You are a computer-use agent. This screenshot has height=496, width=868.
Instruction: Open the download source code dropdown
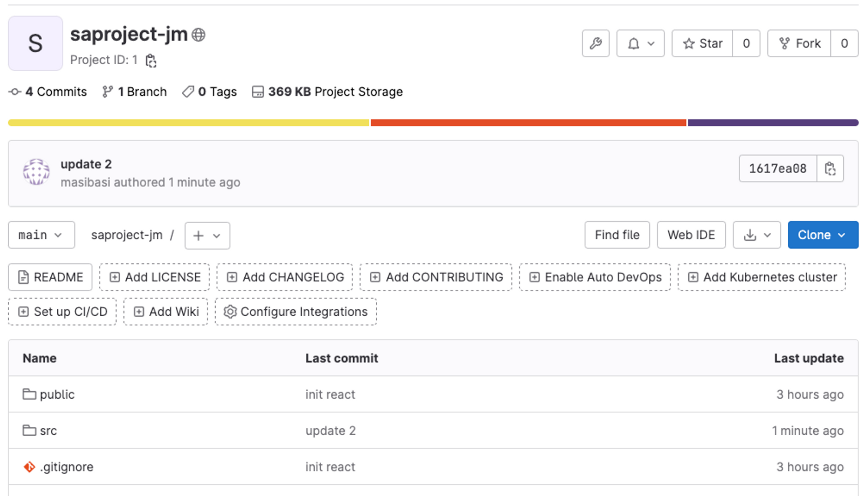pyautogui.click(x=756, y=235)
